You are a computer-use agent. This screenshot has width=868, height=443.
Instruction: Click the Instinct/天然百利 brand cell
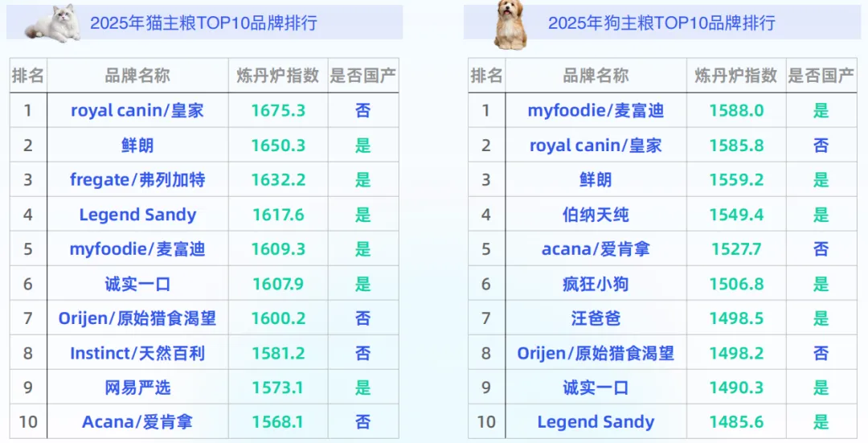pyautogui.click(x=137, y=353)
